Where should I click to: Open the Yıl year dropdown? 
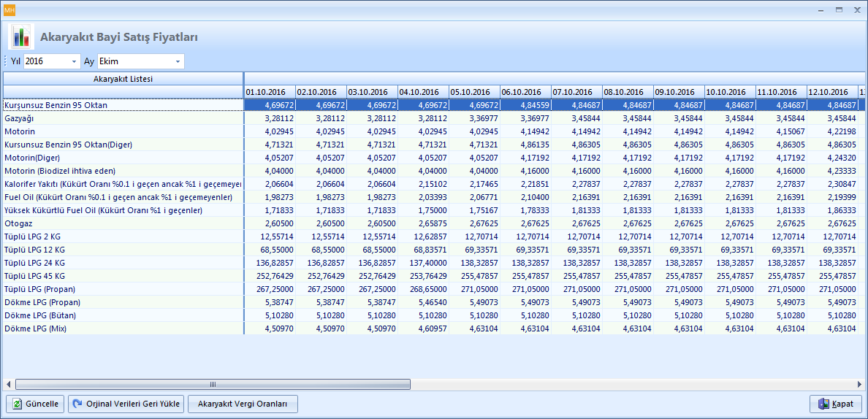pos(75,62)
